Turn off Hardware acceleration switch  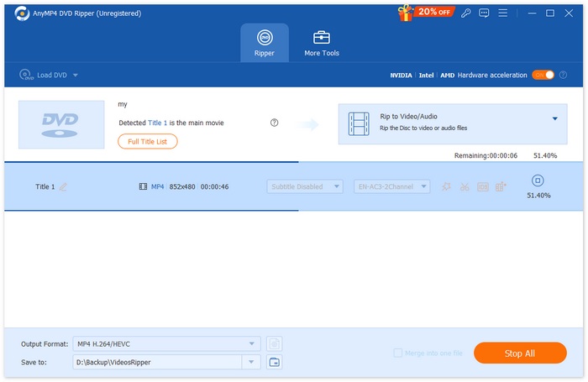(543, 75)
